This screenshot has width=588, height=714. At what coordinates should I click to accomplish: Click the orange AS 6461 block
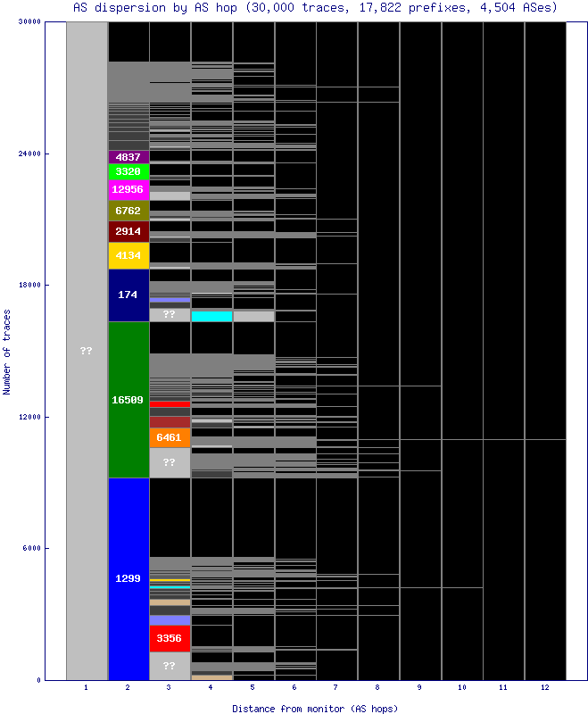(x=170, y=437)
